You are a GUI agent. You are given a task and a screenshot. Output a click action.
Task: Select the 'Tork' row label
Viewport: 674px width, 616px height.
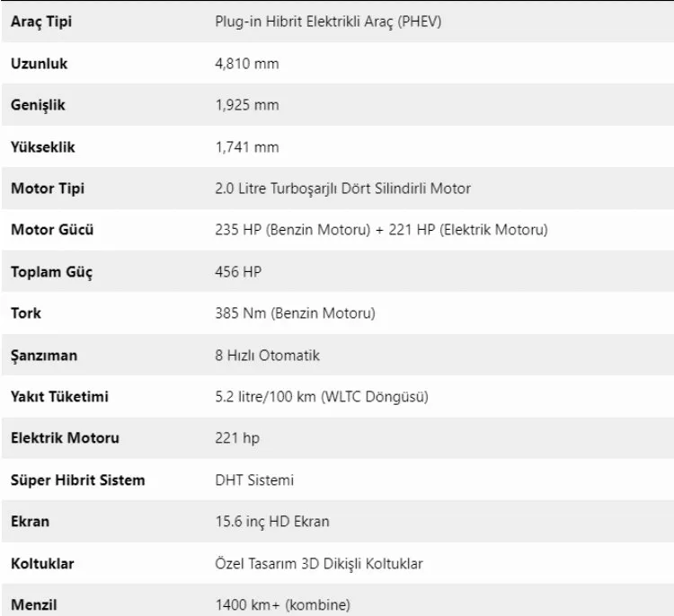[26, 313]
